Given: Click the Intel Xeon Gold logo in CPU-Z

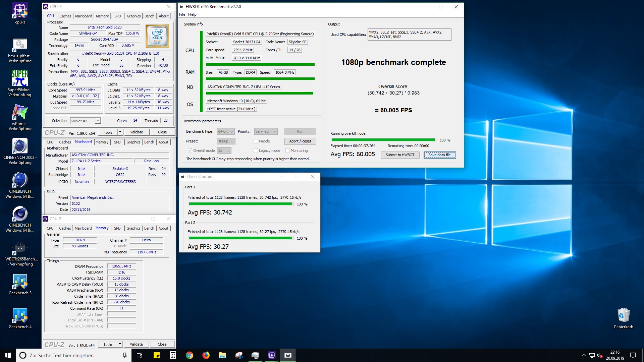Looking at the screenshot, I should tap(157, 36).
